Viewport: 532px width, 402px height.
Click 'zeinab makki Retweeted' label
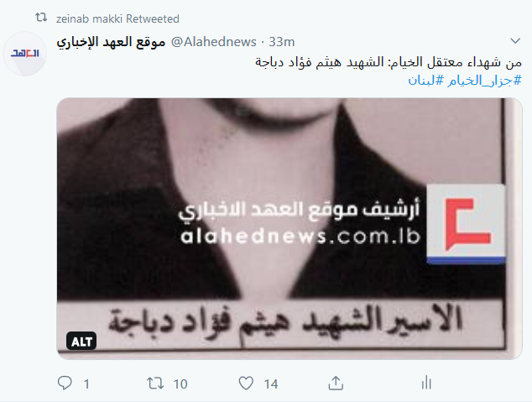[x=117, y=18]
